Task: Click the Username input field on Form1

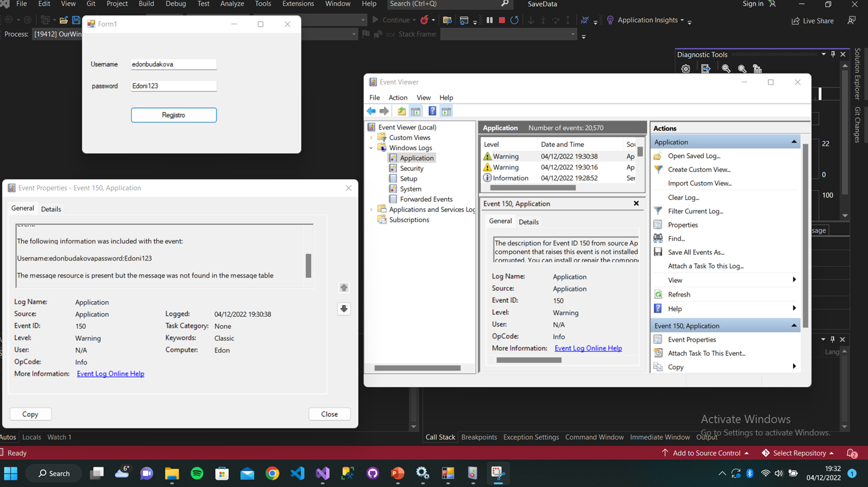Action: tap(173, 64)
